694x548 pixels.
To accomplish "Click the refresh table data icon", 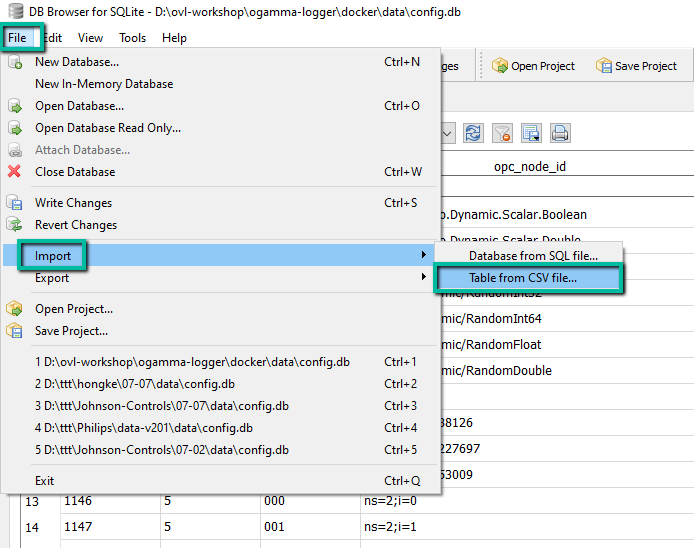I will point(473,133).
